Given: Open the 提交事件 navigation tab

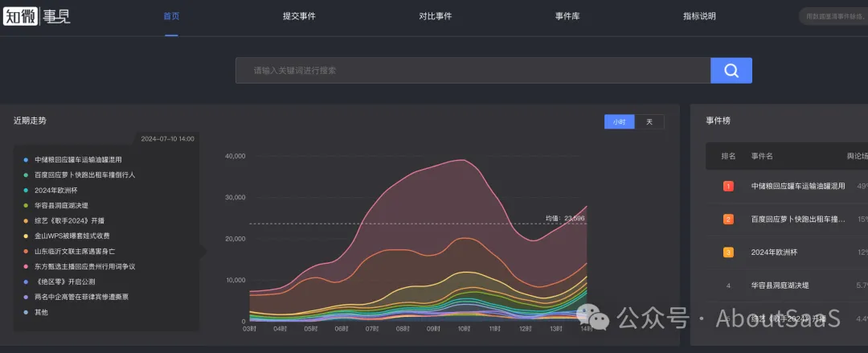Looking at the screenshot, I should [x=299, y=16].
